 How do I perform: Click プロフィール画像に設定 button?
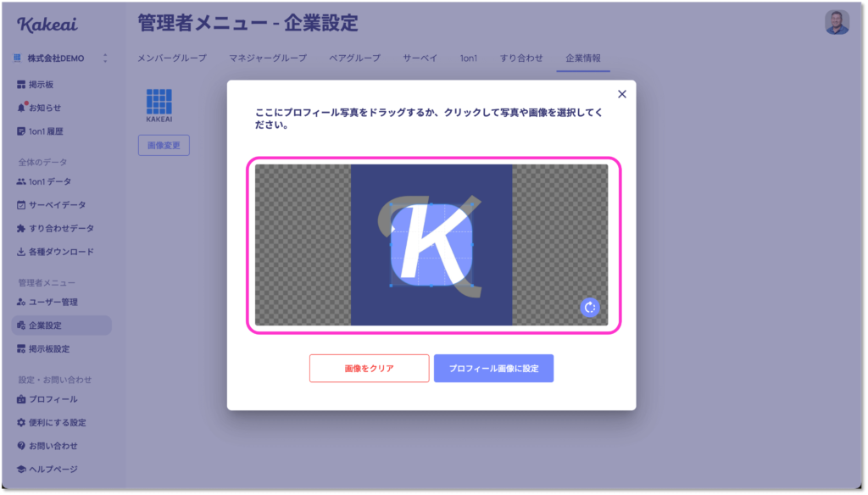(x=493, y=368)
